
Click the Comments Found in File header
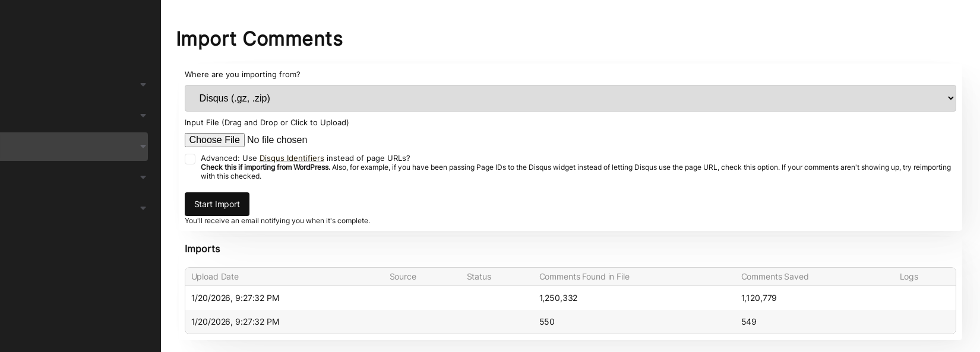tap(584, 277)
